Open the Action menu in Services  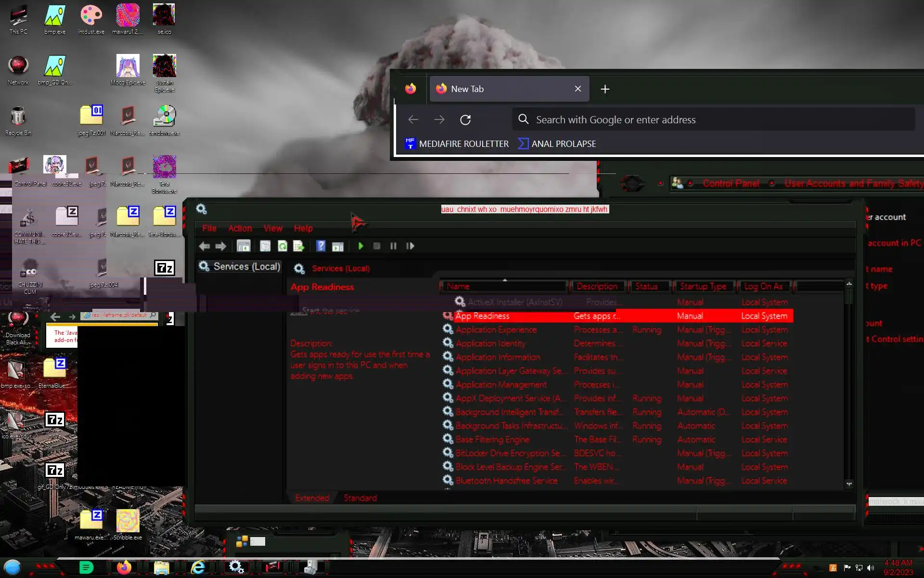click(x=240, y=228)
